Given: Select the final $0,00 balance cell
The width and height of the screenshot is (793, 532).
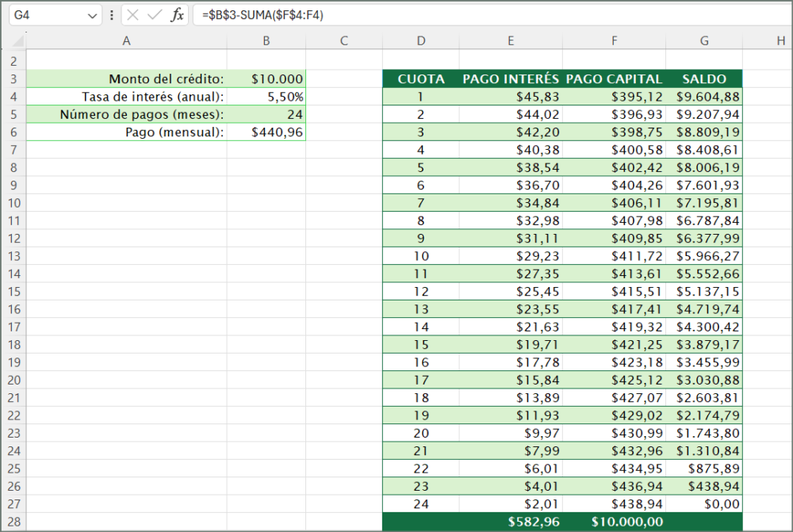Looking at the screenshot, I should click(x=704, y=503).
